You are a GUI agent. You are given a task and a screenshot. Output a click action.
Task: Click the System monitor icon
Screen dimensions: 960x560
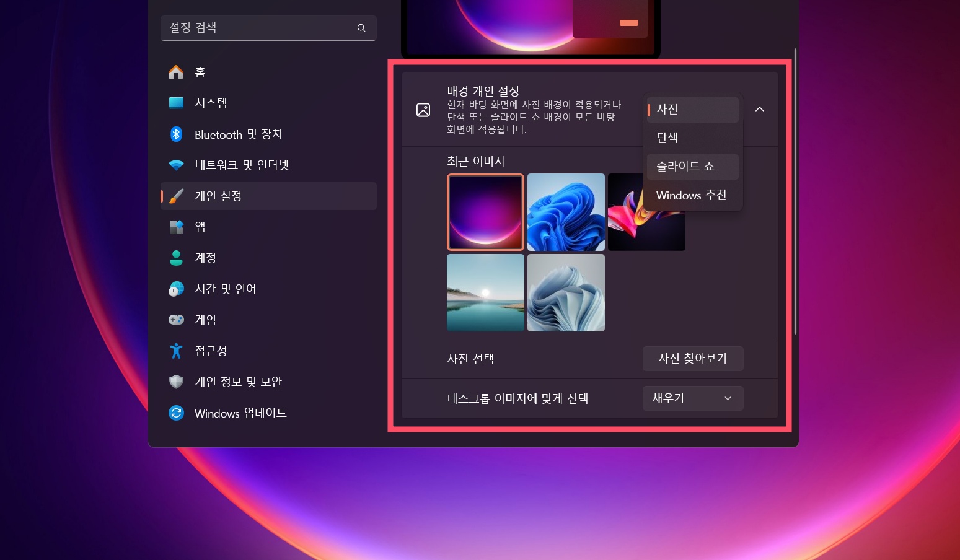click(x=176, y=103)
